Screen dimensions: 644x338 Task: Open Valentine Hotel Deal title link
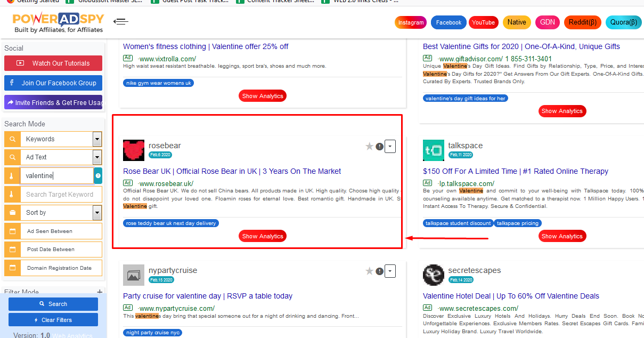(x=511, y=296)
